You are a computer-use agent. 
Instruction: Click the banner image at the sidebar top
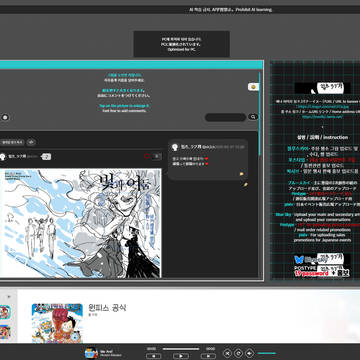pos(322,88)
